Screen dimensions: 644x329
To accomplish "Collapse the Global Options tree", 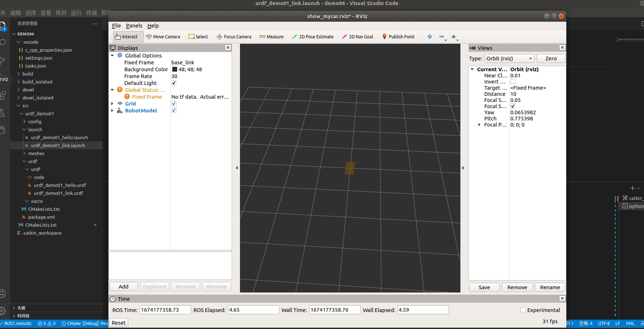I will coord(112,55).
